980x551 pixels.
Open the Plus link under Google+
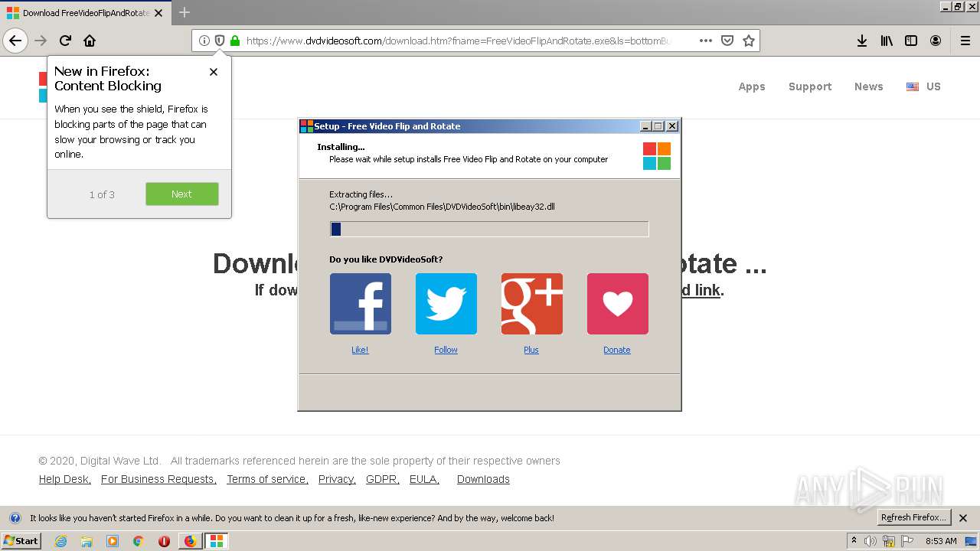(x=531, y=350)
